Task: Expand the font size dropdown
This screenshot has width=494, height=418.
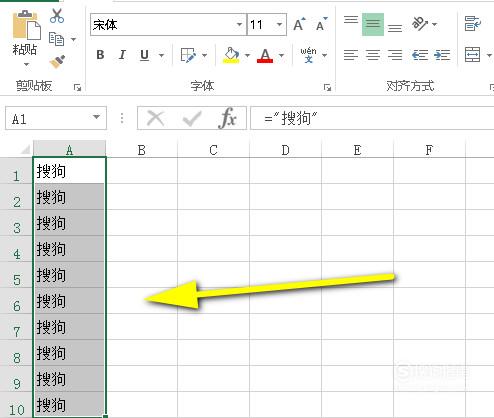Action: (279, 24)
